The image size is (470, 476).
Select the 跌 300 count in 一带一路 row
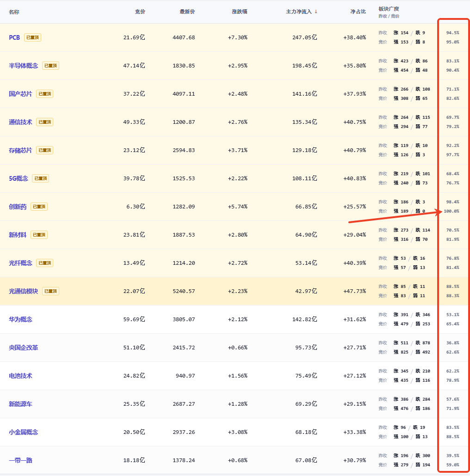[423, 456]
